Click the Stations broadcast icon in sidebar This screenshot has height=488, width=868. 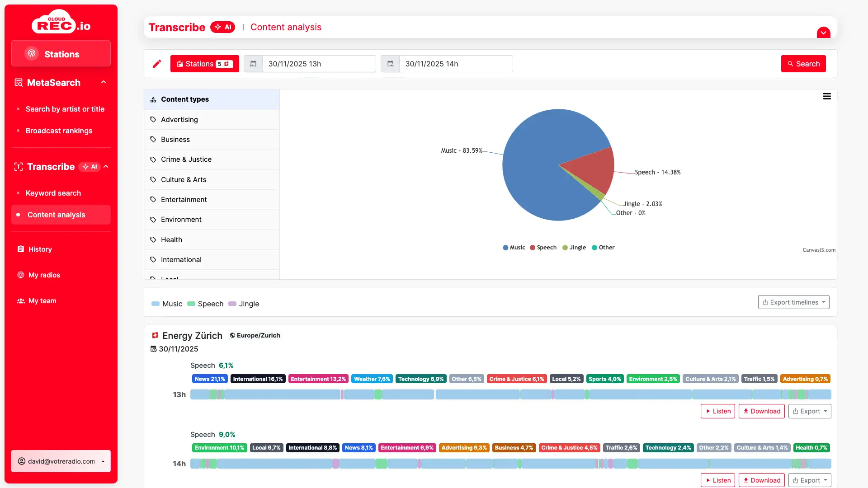coord(32,54)
